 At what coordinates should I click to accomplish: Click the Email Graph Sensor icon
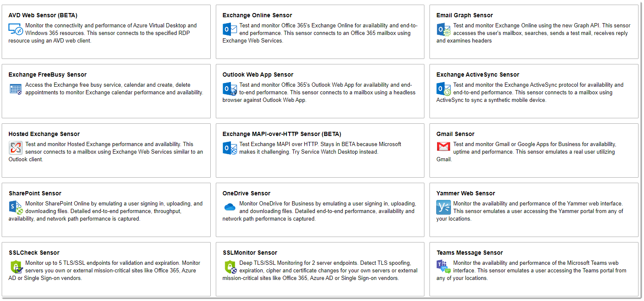pyautogui.click(x=444, y=29)
